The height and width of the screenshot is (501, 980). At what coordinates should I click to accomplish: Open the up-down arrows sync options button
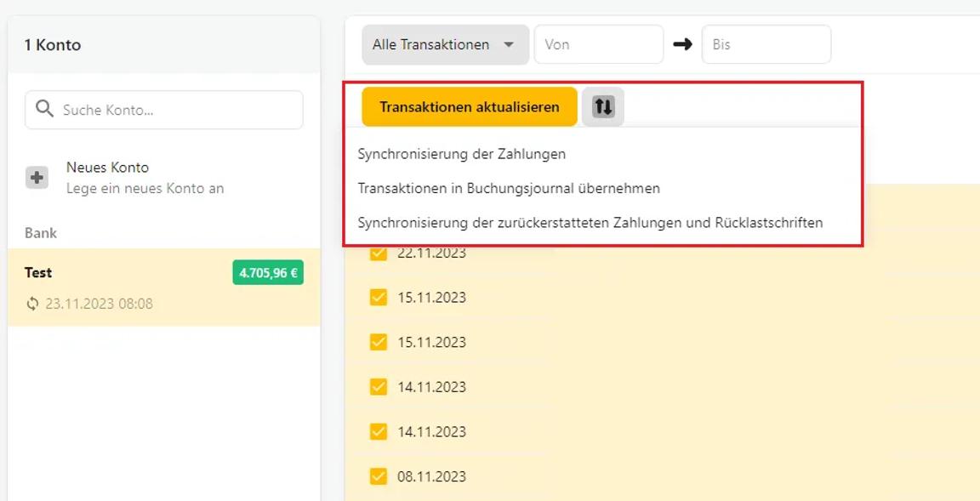point(603,107)
